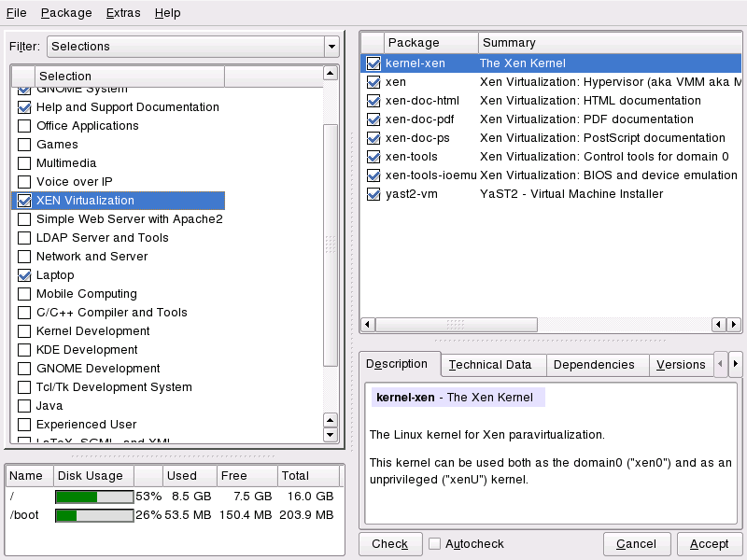Toggle the xen-doc-html package status icon
This screenshot has width=747, height=560.
(373, 101)
